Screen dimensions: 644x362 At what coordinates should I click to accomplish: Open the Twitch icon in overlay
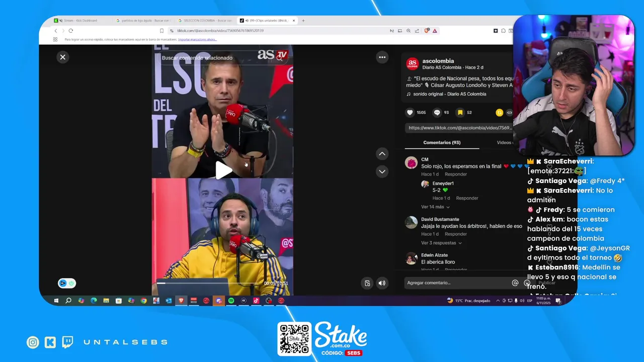[67, 342]
